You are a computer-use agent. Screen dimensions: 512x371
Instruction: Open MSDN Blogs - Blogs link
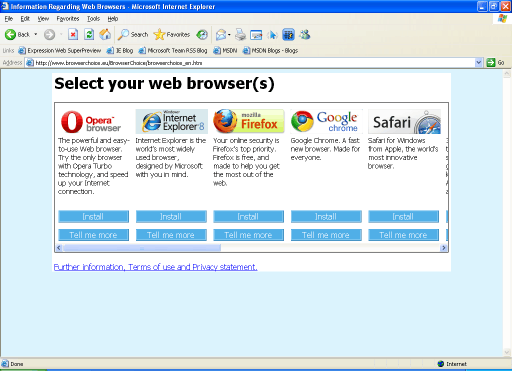click(270, 51)
